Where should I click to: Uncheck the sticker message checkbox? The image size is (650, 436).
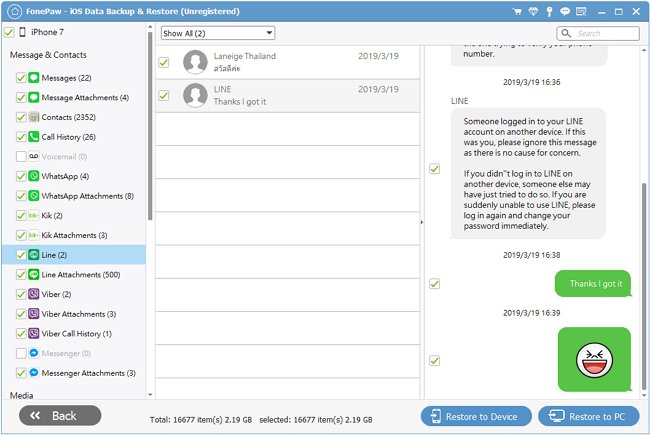434,361
